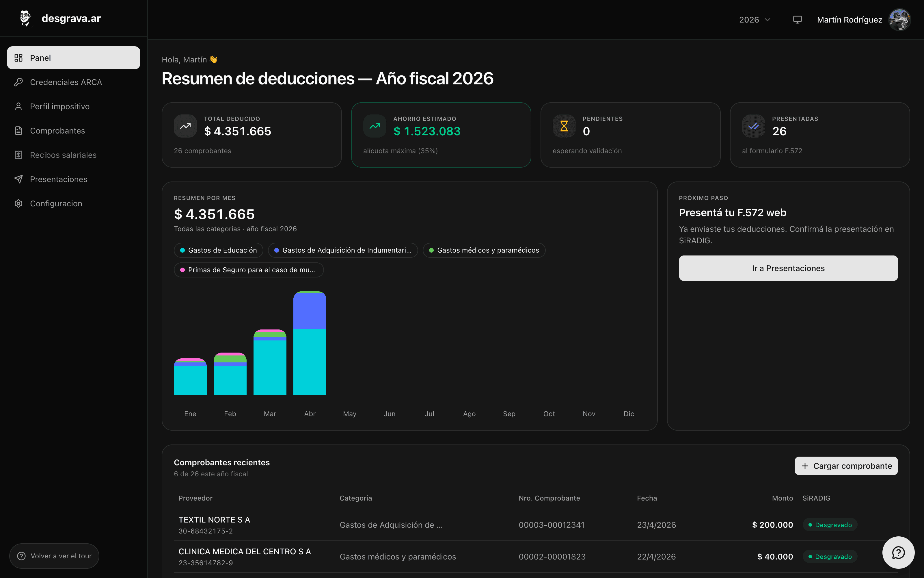Click the desgrava.ar brand name

click(71, 18)
